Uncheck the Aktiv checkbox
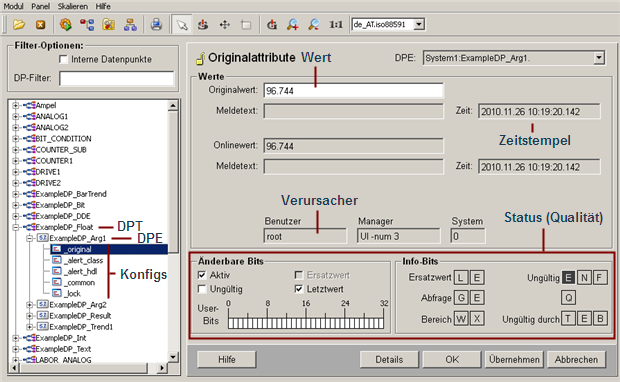This screenshot has width=620, height=382. pos(202,275)
